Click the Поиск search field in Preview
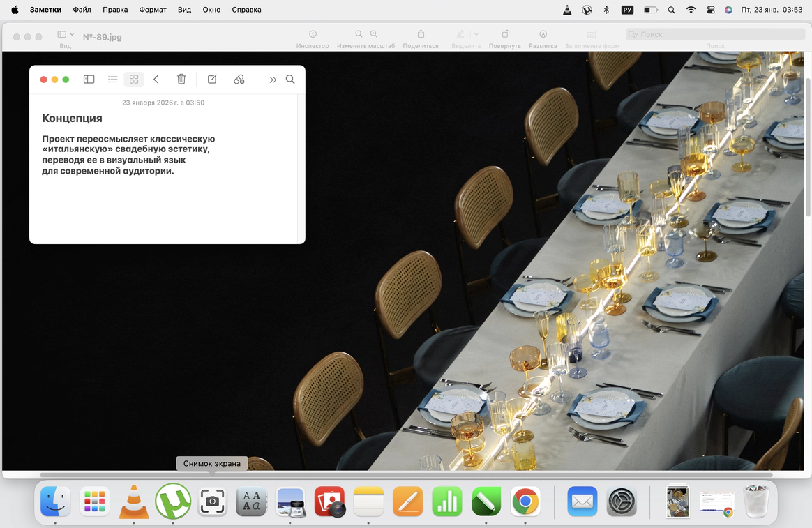This screenshot has height=528, width=812. click(719, 34)
